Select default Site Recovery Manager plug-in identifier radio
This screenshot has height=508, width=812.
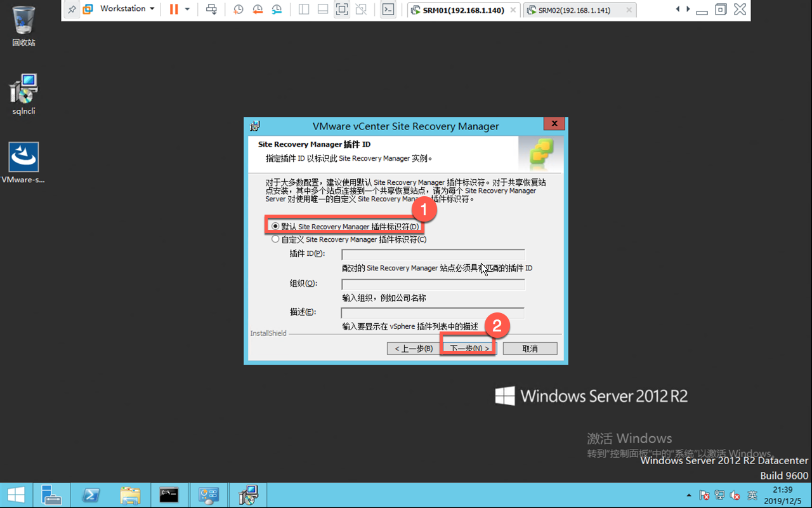coord(275,226)
